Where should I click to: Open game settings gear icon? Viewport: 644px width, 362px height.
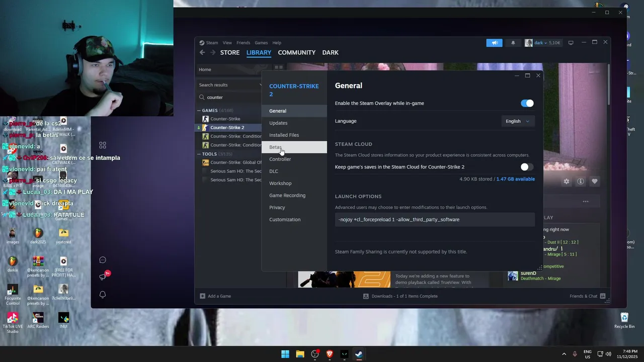click(567, 182)
